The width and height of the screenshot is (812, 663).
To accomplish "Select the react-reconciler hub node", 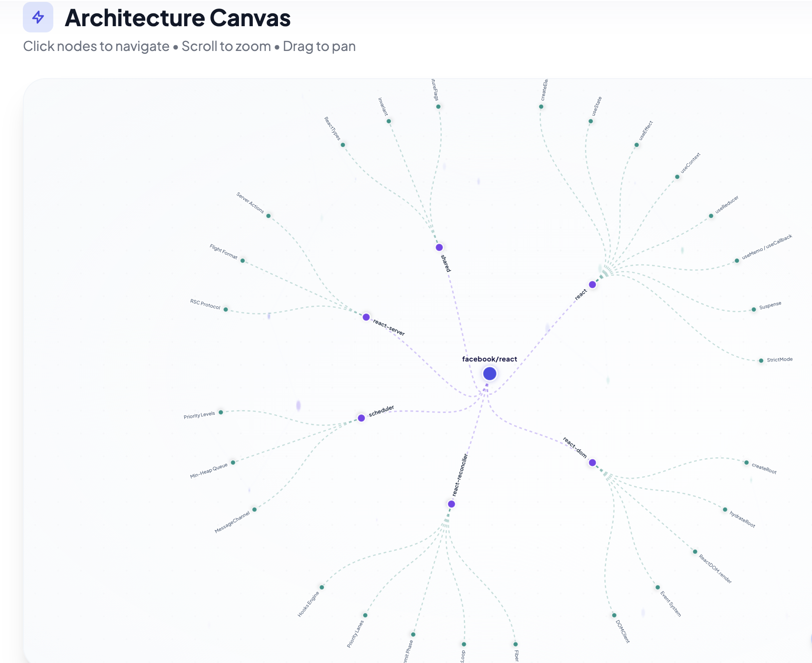I will (x=450, y=503).
